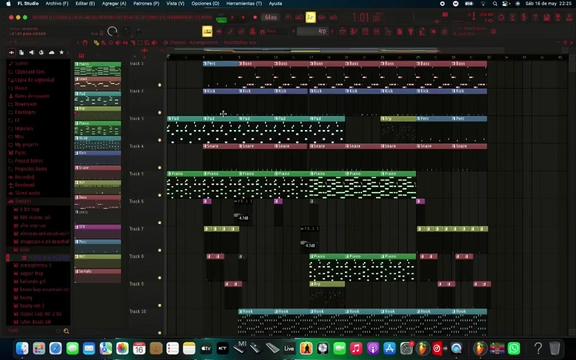Click the browser speaker sounds icon
Screen dimensions: 576x360
click(x=31, y=53)
